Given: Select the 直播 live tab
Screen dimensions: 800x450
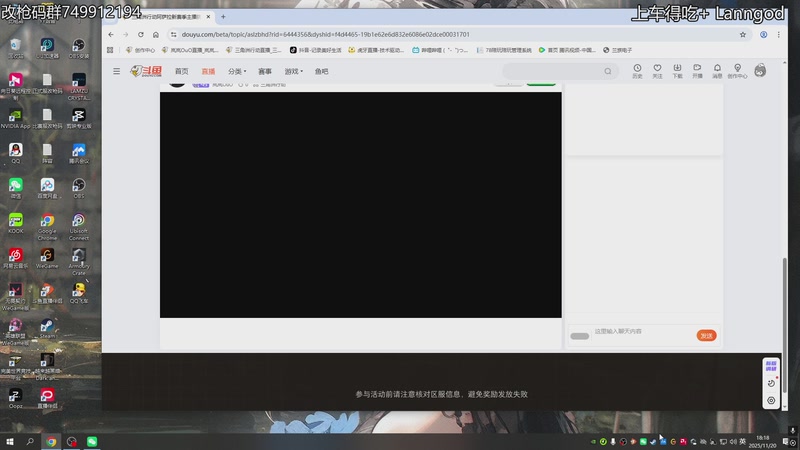Looking at the screenshot, I should [x=208, y=71].
